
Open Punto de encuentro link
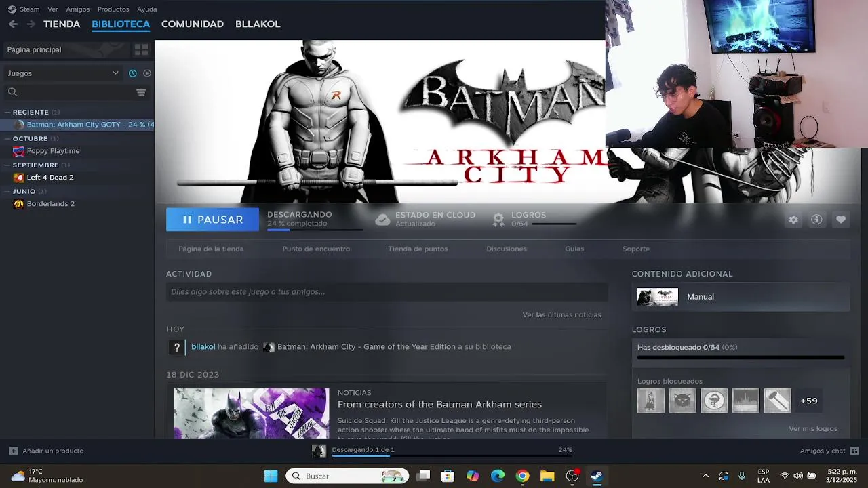coord(316,249)
